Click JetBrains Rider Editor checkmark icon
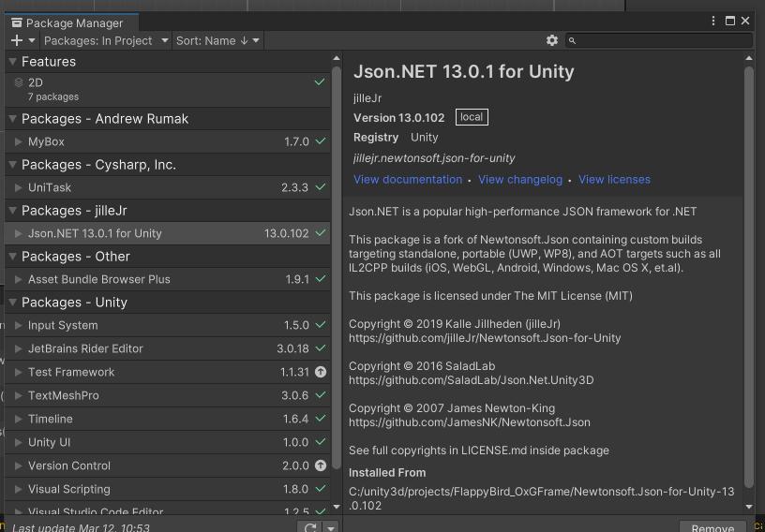Screen dimensions: 765x532 320,348
